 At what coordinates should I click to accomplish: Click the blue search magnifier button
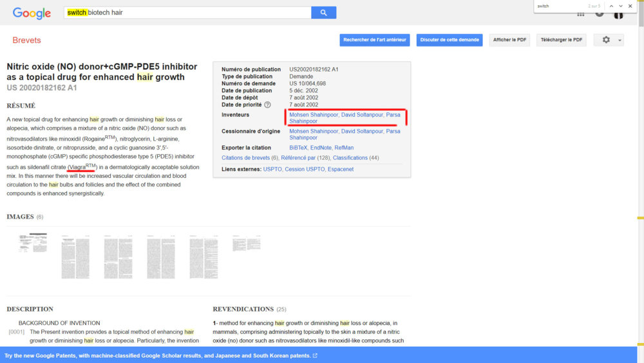323,13
